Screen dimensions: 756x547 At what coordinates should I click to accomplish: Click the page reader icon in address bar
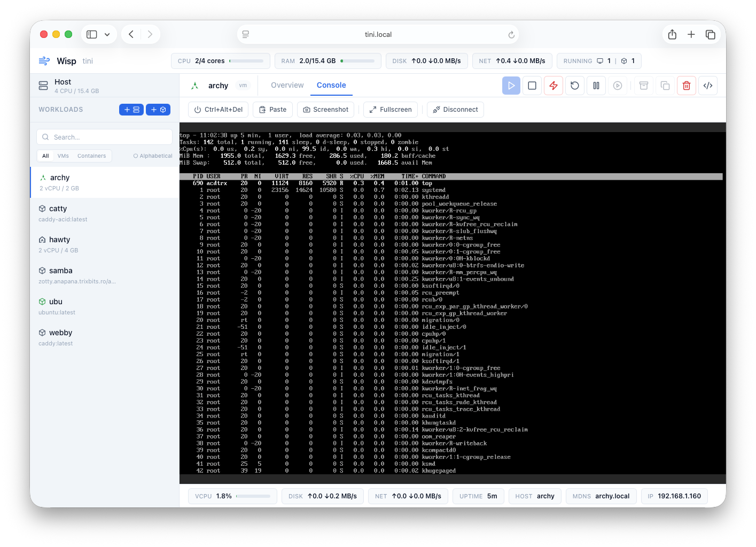coord(246,34)
